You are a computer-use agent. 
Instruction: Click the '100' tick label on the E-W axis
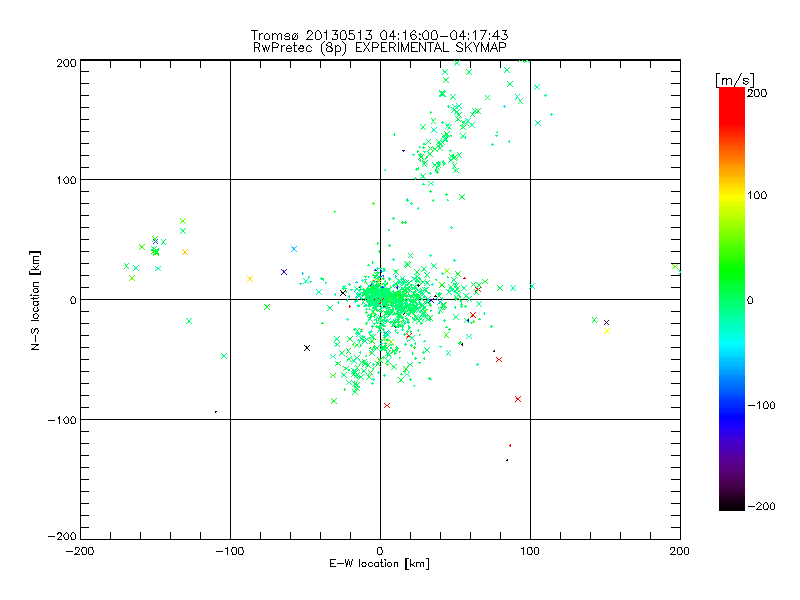click(x=530, y=551)
